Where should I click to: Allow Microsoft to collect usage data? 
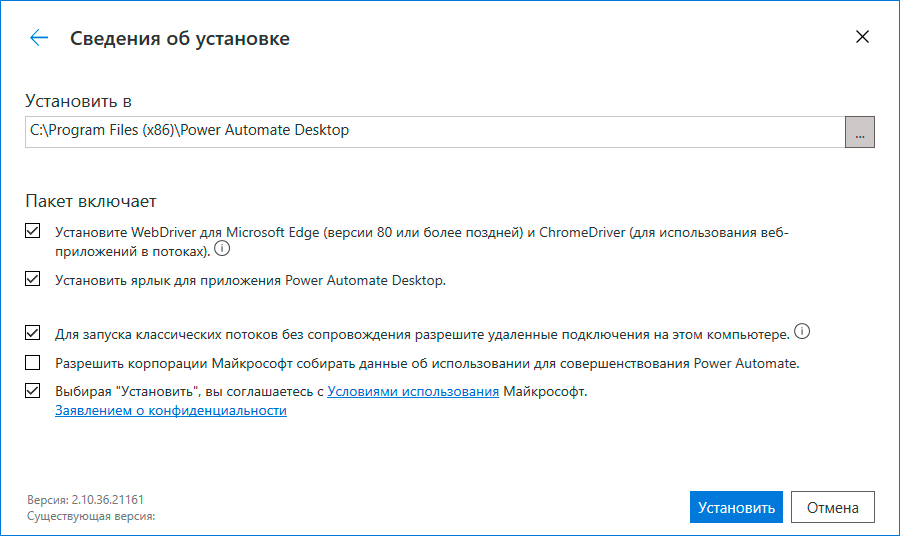[33, 362]
